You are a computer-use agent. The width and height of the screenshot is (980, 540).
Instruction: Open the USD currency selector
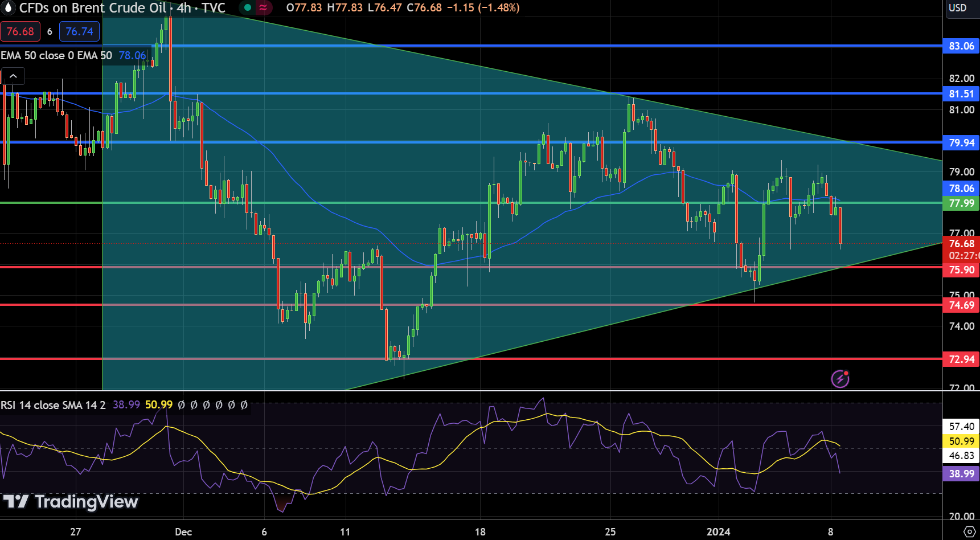pos(957,8)
